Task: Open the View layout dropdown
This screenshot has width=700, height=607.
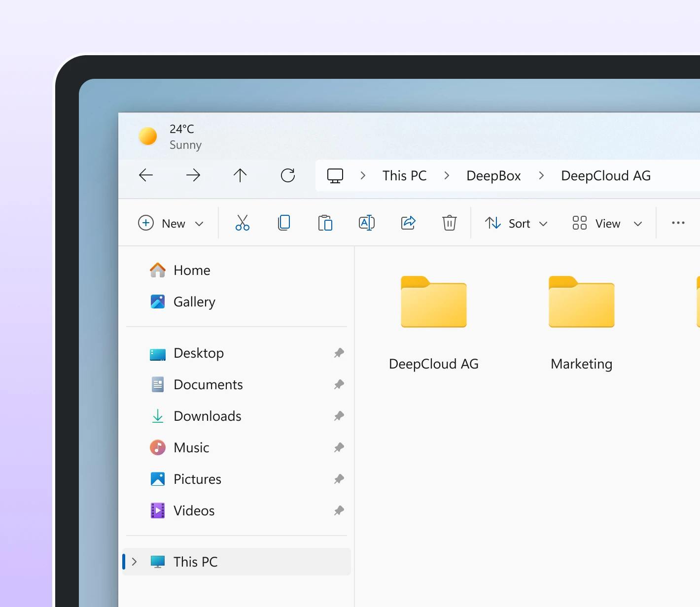Action: [x=607, y=223]
